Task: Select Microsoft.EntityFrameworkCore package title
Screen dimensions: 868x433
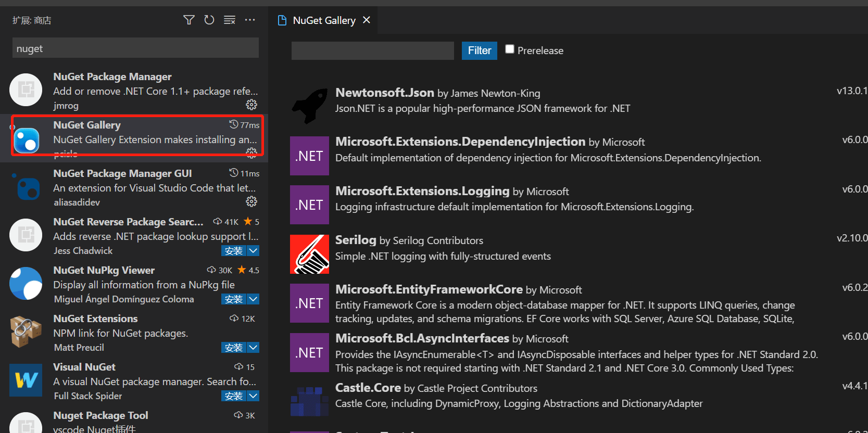Action: (429, 289)
